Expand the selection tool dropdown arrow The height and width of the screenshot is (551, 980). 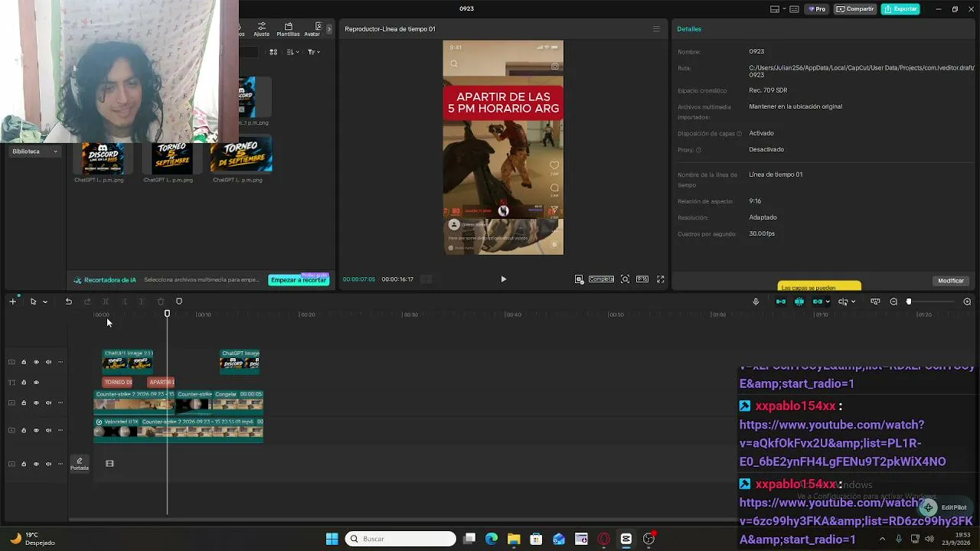45,302
